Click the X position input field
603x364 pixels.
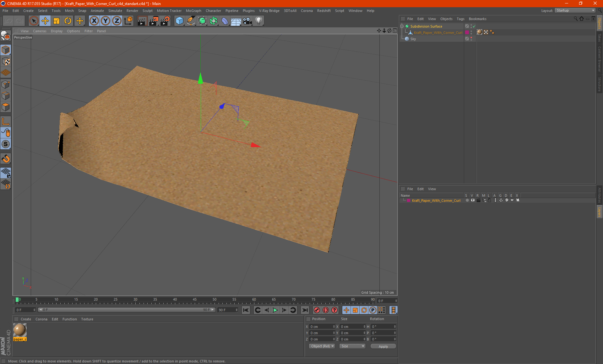click(x=322, y=327)
